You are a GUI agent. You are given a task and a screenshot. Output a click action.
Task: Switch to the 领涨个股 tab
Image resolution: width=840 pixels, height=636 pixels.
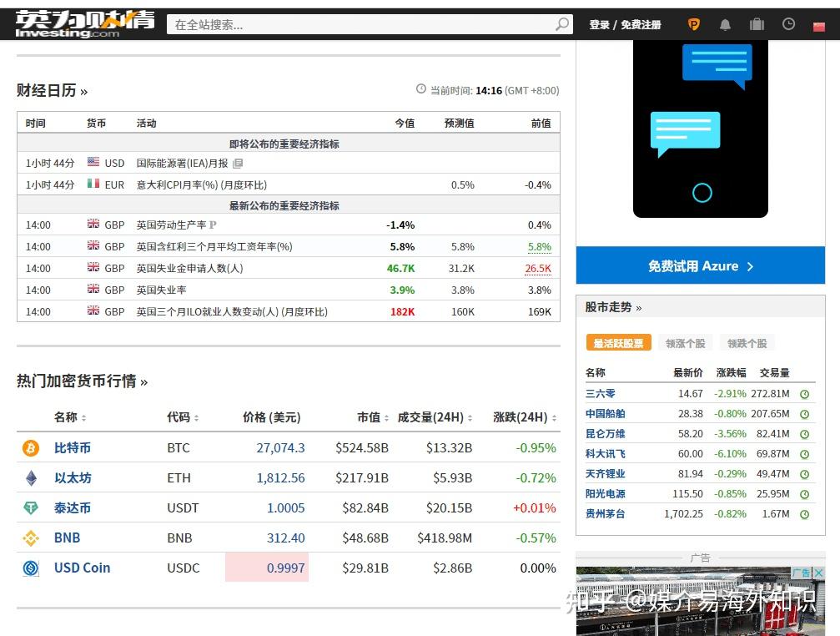(x=684, y=342)
